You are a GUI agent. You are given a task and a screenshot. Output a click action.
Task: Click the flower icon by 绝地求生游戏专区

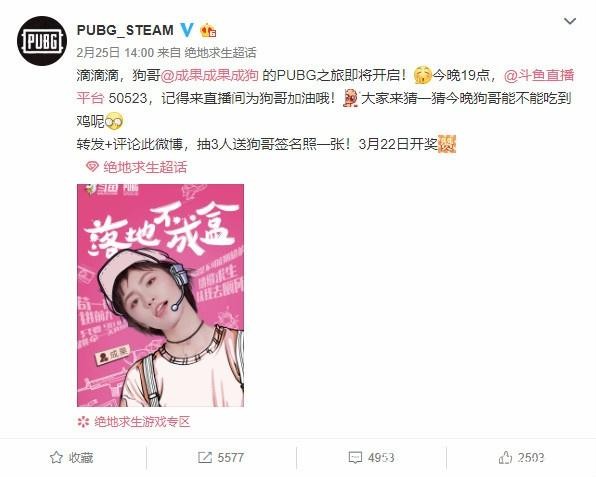point(83,422)
